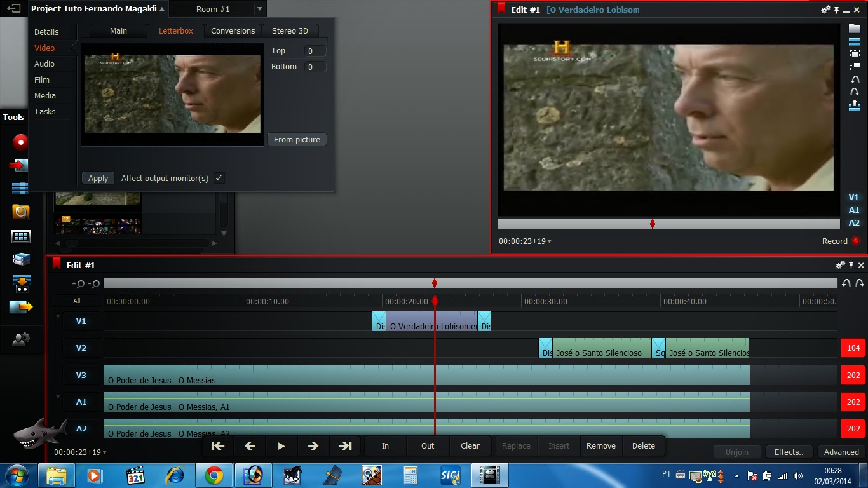Toggle the V3 track button in timeline
Image resolution: width=868 pixels, height=488 pixels.
point(81,376)
